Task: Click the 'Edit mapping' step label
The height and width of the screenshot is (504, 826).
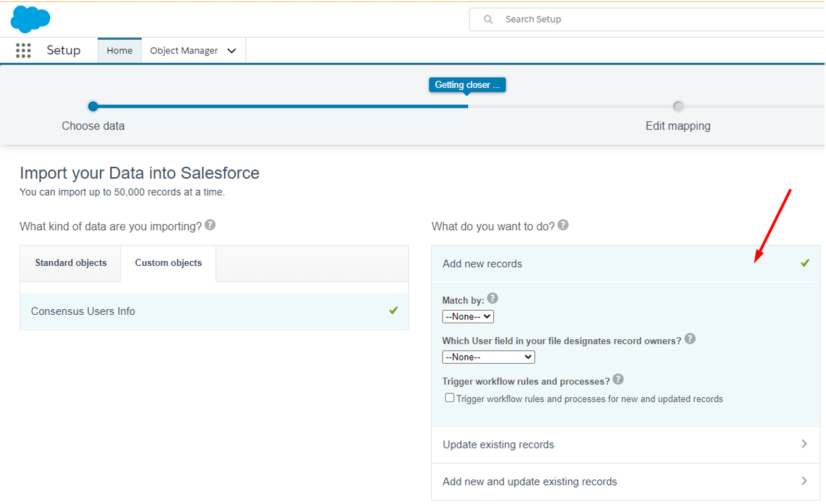Action: pyautogui.click(x=678, y=126)
